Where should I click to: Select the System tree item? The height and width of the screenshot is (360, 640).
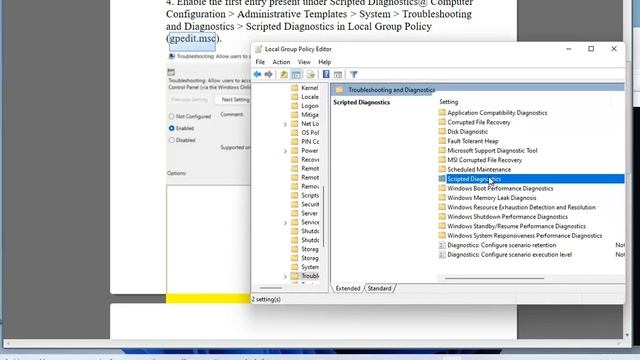[x=310, y=267]
